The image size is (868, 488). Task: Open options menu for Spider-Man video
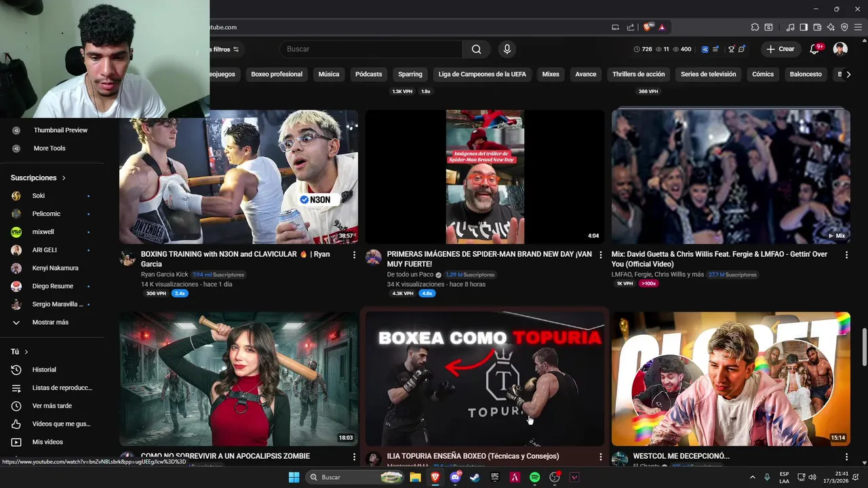600,255
